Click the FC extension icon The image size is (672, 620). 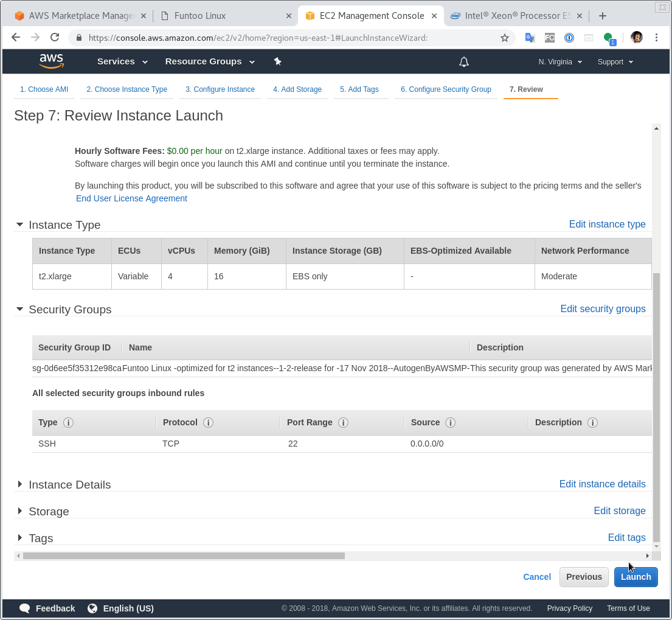tap(549, 38)
